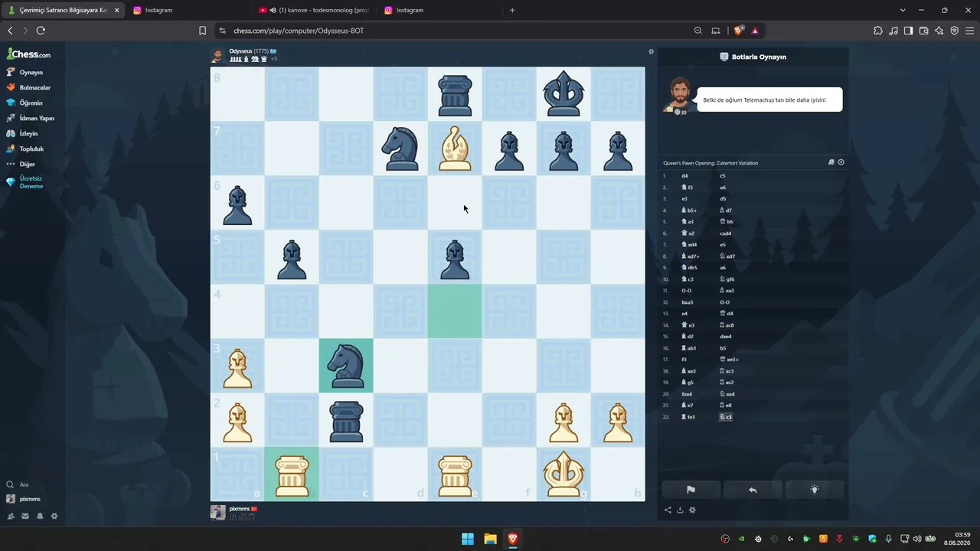Image resolution: width=980 pixels, height=551 pixels.
Task: Select move 20 white fxe4
Action: pyautogui.click(x=687, y=394)
